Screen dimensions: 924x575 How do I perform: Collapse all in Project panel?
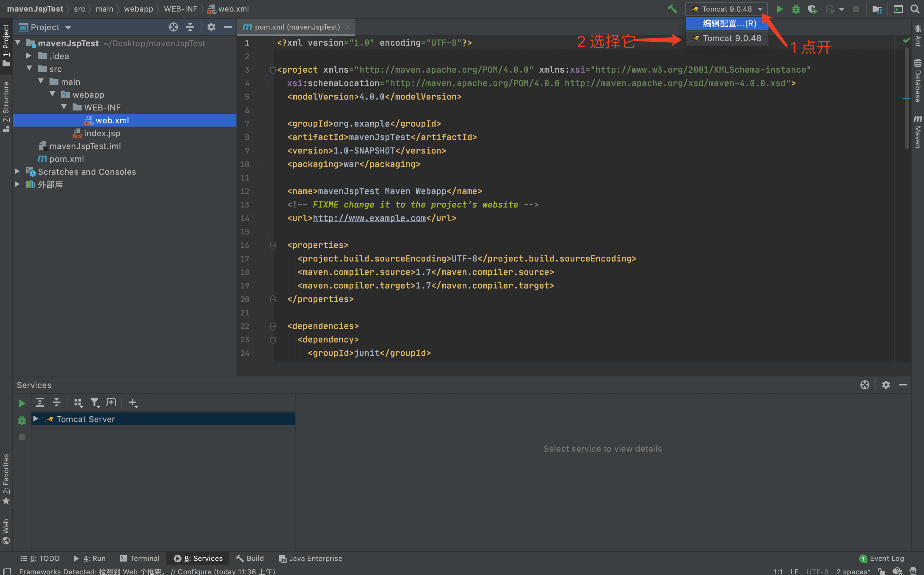(190, 27)
